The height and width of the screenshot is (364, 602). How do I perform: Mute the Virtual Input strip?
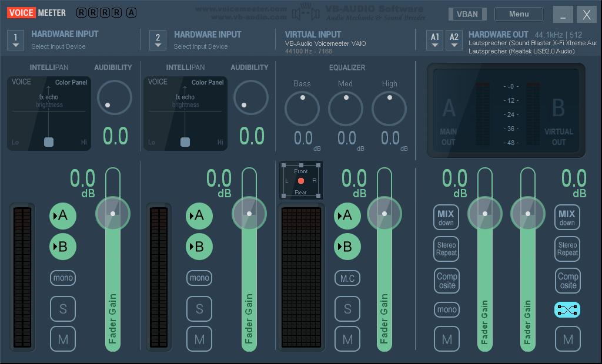pyautogui.click(x=347, y=339)
